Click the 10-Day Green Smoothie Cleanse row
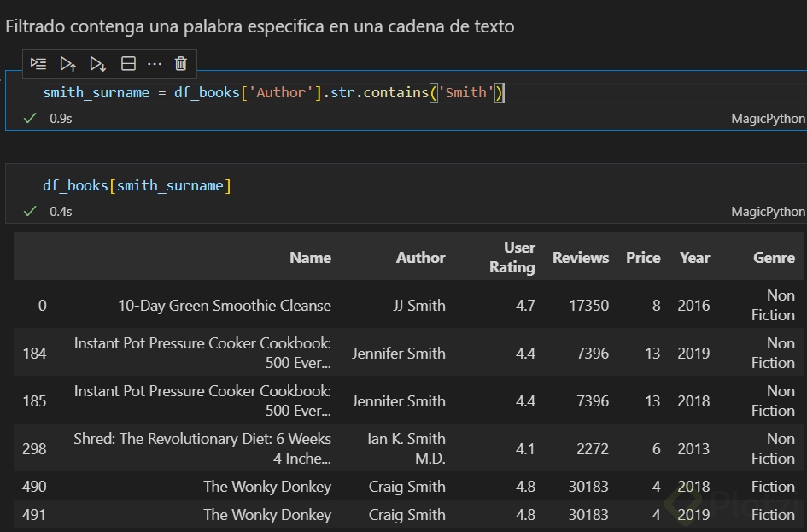 tap(224, 305)
